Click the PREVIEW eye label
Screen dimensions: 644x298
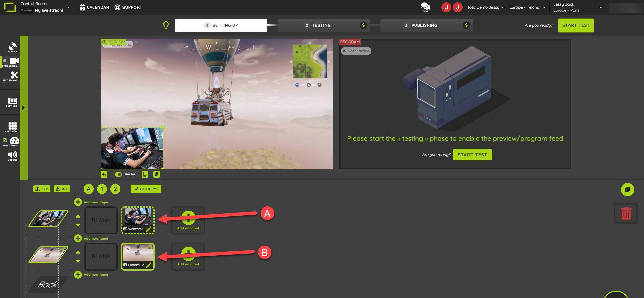pyautogui.click(x=113, y=42)
